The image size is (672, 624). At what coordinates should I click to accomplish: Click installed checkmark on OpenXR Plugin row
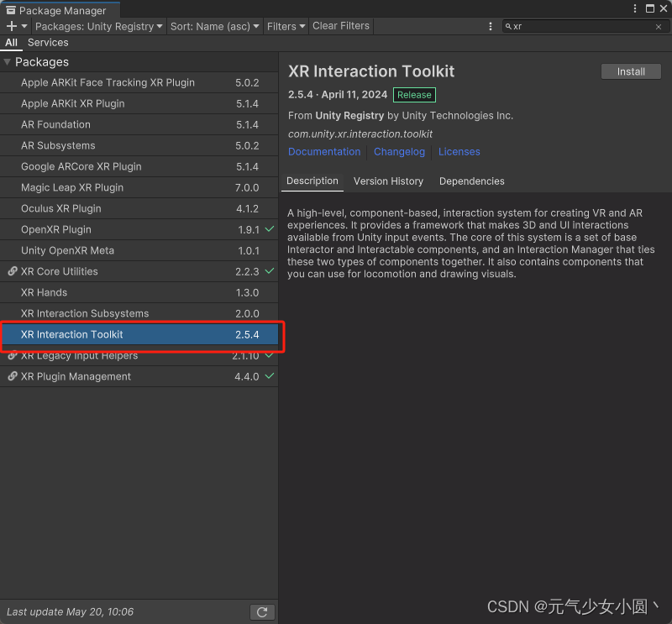(x=269, y=229)
